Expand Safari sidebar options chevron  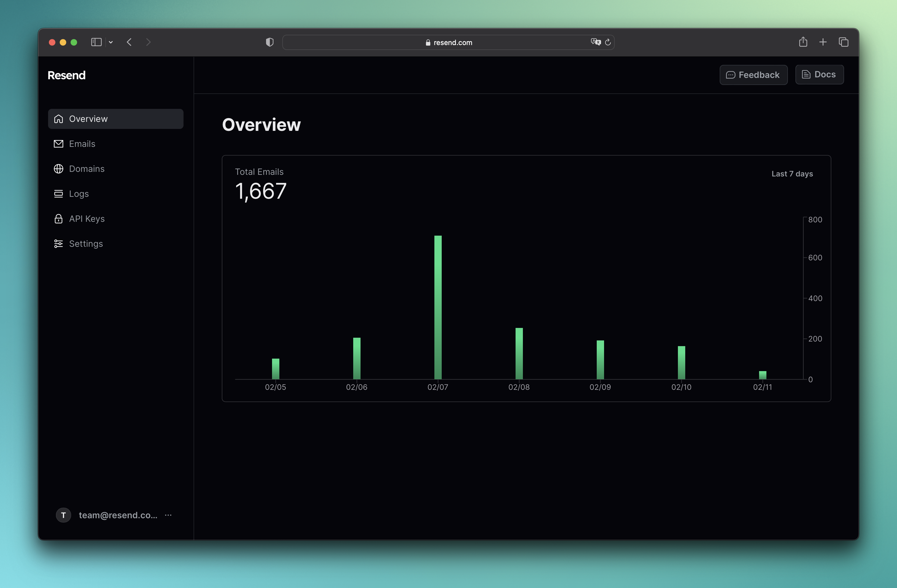(x=111, y=42)
